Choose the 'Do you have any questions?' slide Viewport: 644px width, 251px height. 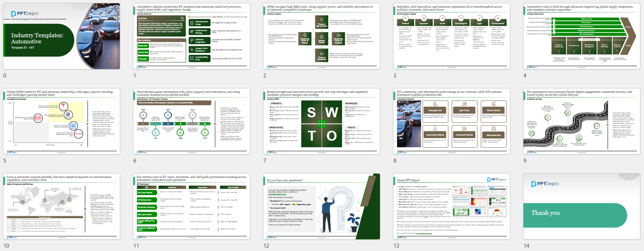point(321,207)
